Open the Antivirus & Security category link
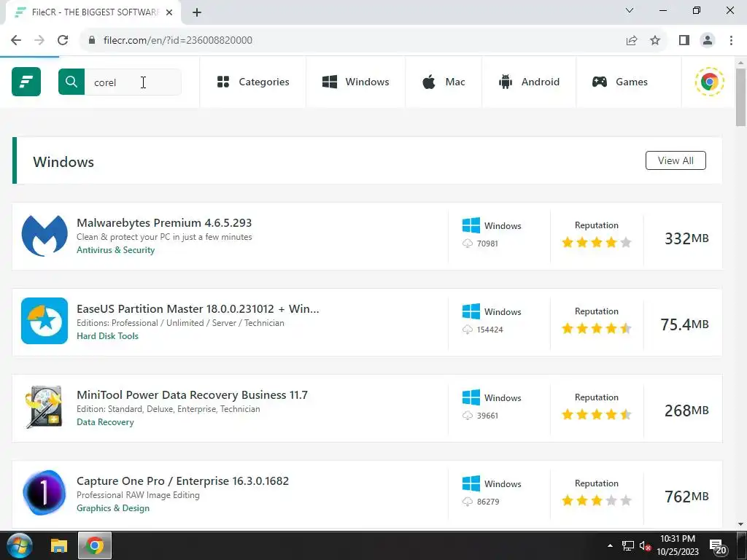The width and height of the screenshot is (747, 560). pyautogui.click(x=116, y=250)
